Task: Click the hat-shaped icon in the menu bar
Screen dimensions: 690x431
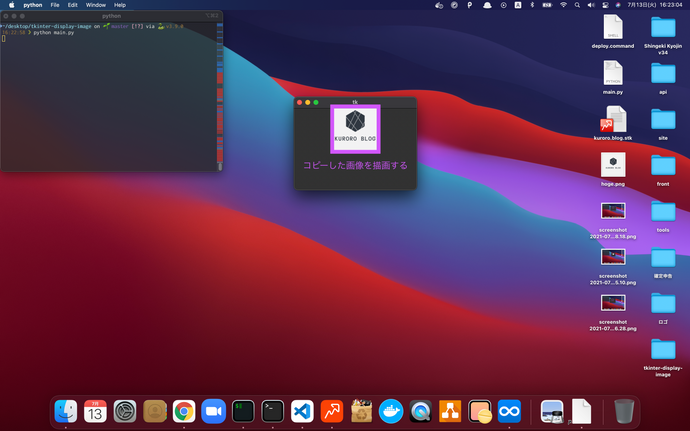Action: [x=487, y=5]
